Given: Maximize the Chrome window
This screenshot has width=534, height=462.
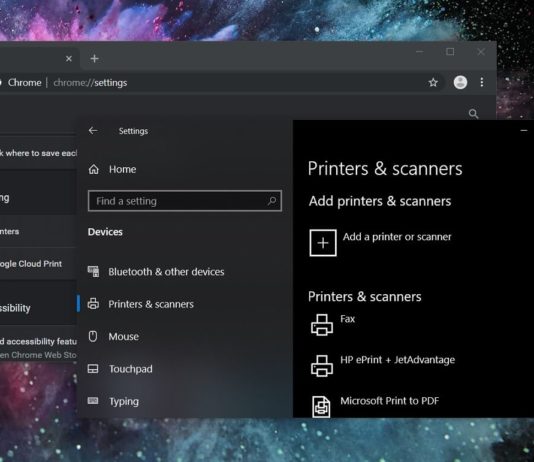Looking at the screenshot, I should tap(450, 52).
